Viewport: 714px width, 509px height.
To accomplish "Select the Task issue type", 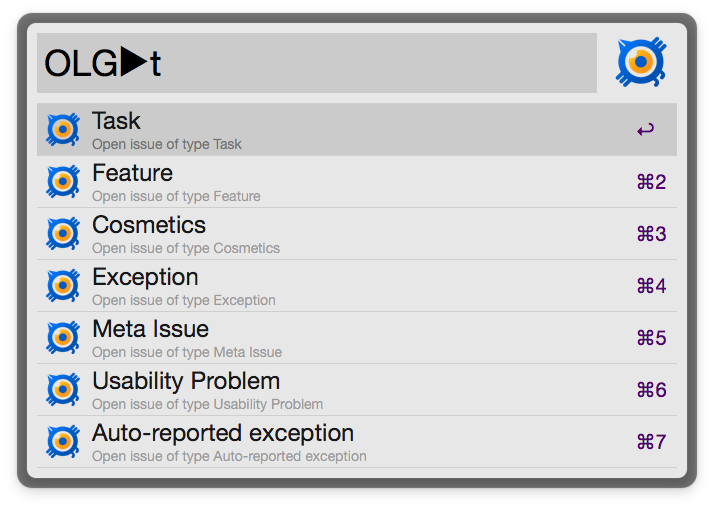I will [300, 130].
